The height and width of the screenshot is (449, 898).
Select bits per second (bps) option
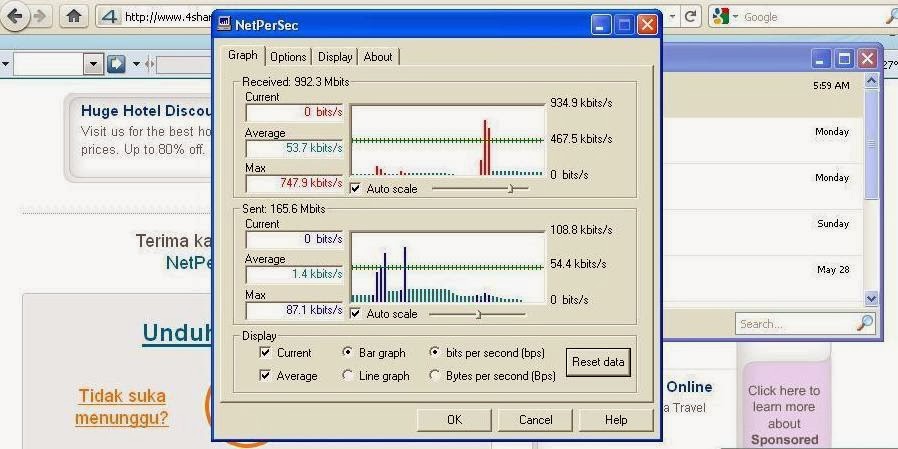tap(435, 352)
